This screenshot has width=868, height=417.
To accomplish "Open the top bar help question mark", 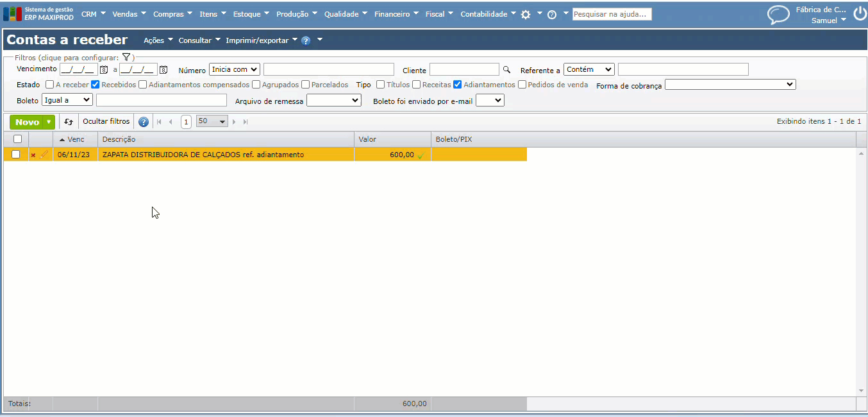I will (x=552, y=14).
